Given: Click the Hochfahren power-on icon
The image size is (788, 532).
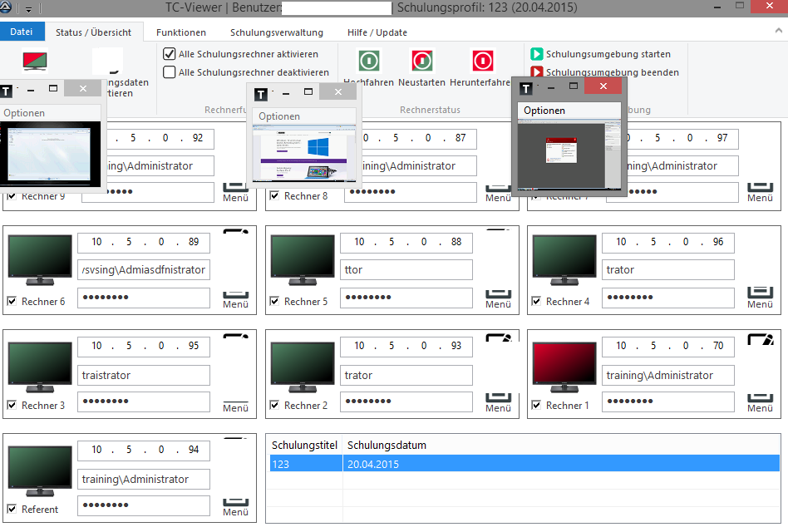Looking at the screenshot, I should pyautogui.click(x=369, y=61).
